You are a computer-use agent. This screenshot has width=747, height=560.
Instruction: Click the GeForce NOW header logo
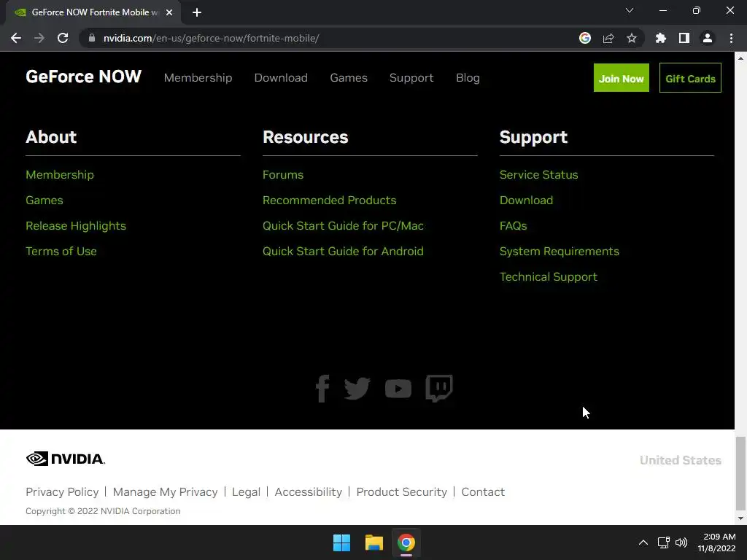click(83, 77)
